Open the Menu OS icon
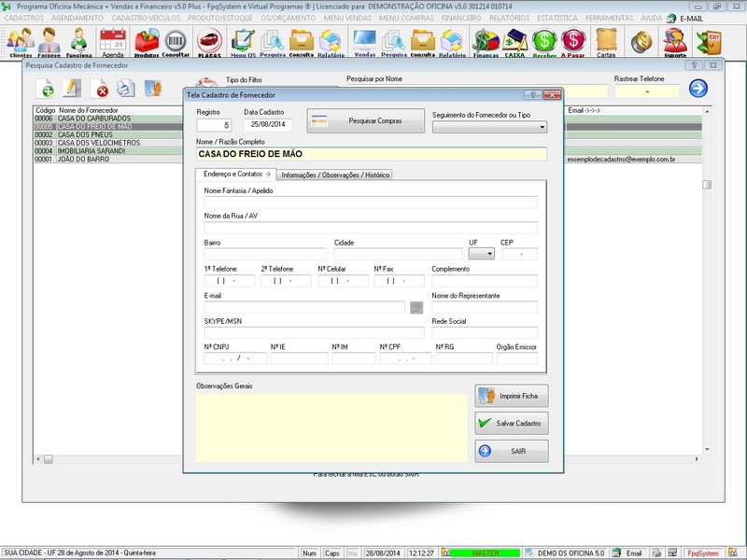The width and height of the screenshot is (747, 560). point(243,42)
